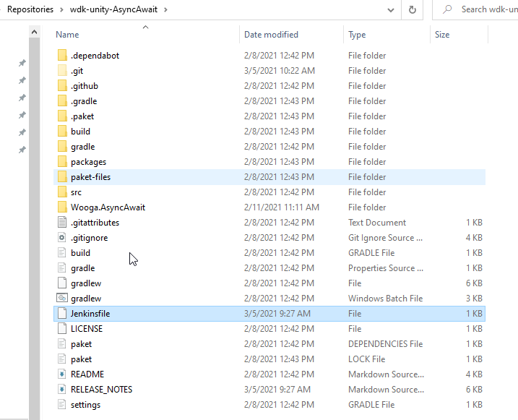Viewport: 518px width, 420px height.
Task: Click the gradle Properties file icon
Action: [62, 268]
